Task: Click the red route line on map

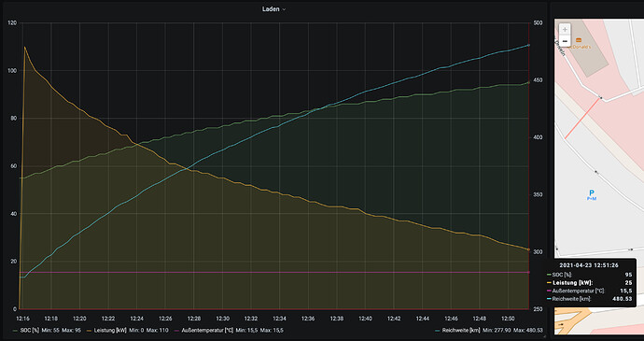Action: click(582, 119)
